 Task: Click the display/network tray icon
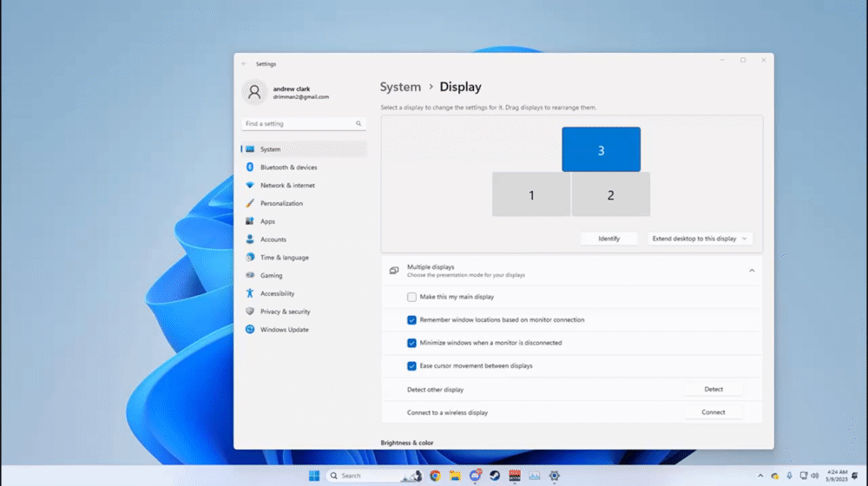coord(803,476)
